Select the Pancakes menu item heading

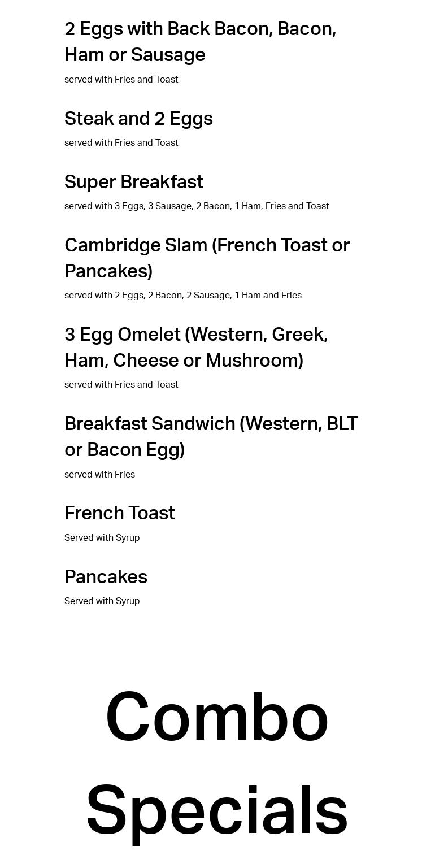coord(106,577)
